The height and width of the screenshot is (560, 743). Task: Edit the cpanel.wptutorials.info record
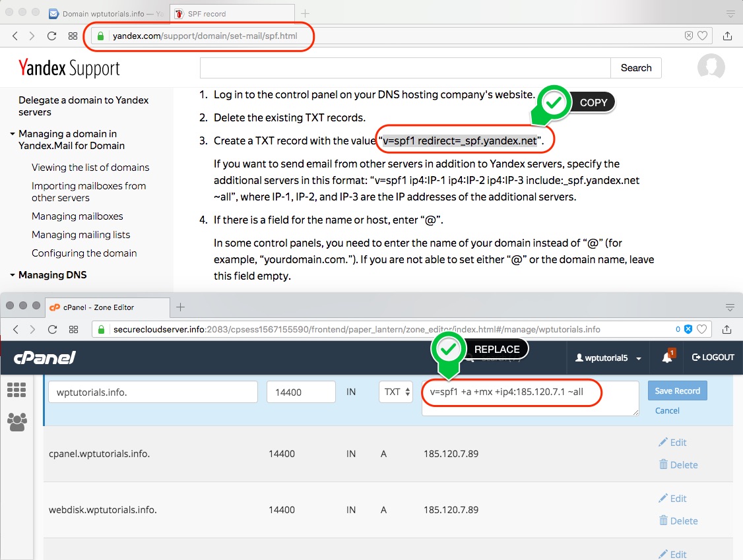pos(672,443)
